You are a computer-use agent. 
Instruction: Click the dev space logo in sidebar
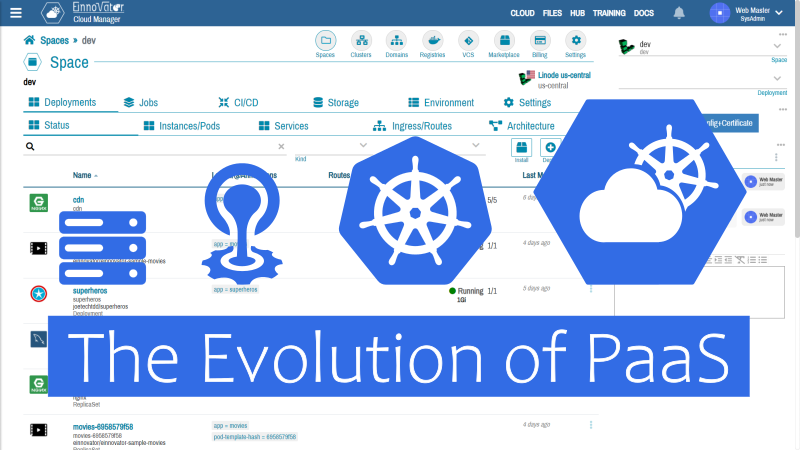(x=627, y=47)
